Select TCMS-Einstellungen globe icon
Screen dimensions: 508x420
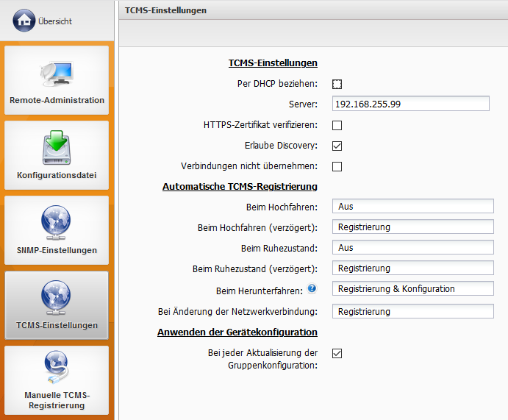click(57, 298)
